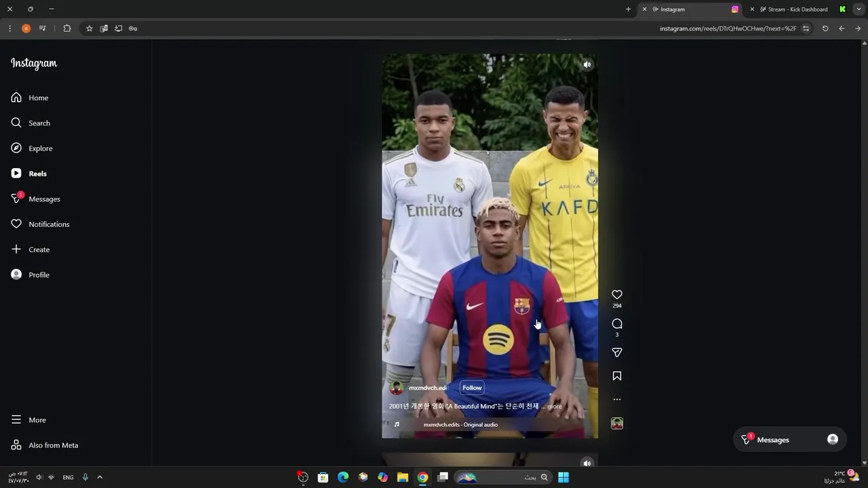This screenshot has height=488, width=868.
Task: Go forward with browser arrow
Action: click(x=858, y=28)
